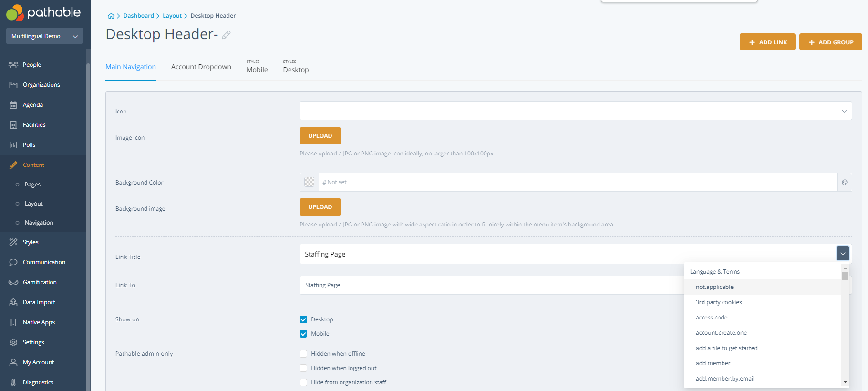Go to Layout breadcrumb link
The width and height of the screenshot is (868, 391).
coord(172,16)
